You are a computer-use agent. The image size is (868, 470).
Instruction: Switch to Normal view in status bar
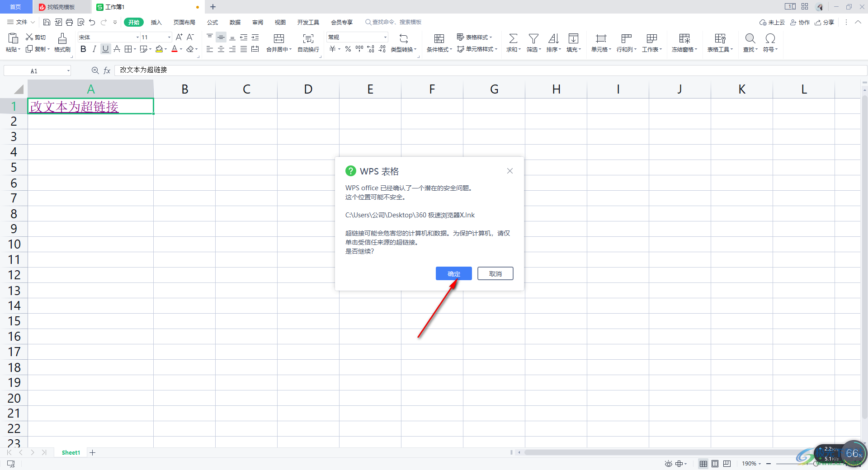[x=703, y=464]
